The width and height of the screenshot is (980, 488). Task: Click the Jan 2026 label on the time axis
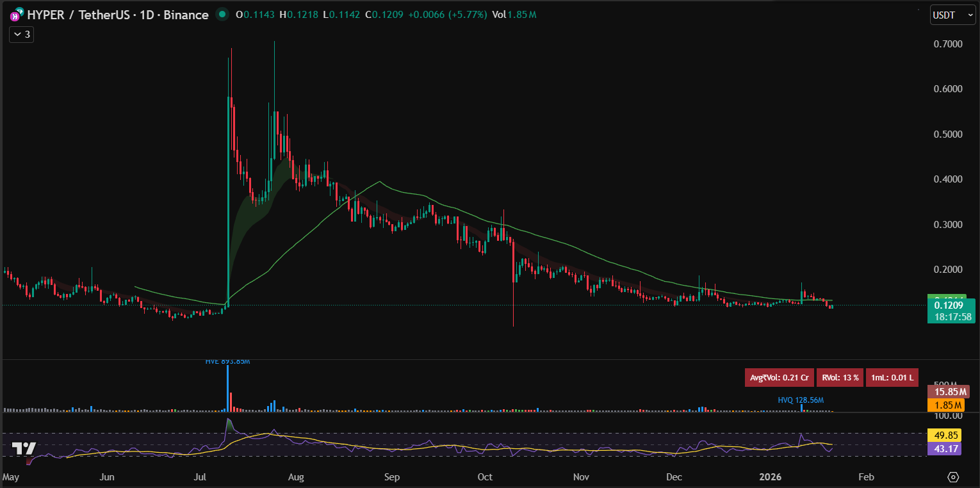coord(770,477)
